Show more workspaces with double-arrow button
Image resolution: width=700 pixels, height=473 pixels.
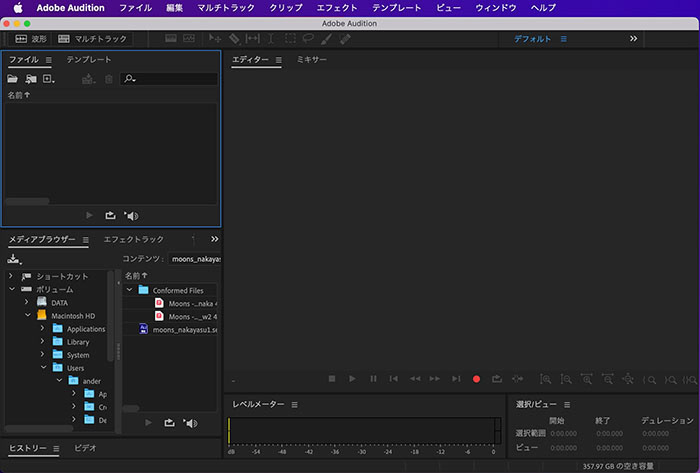tap(633, 38)
